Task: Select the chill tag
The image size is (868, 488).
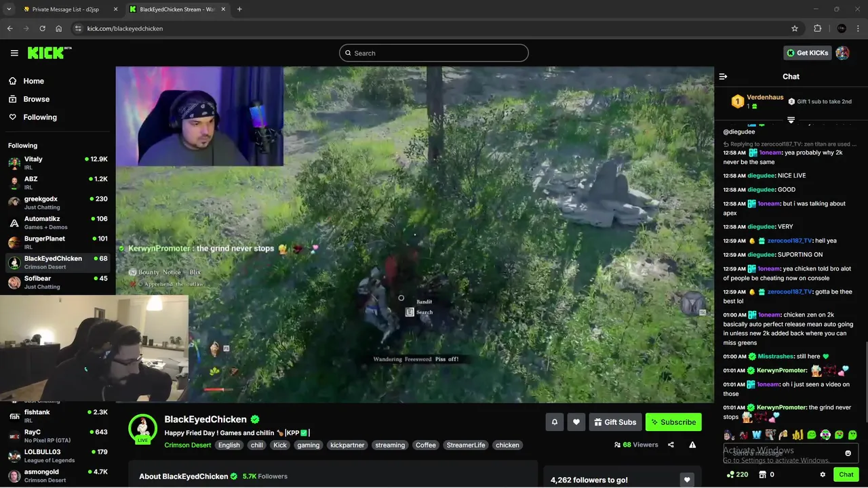Action: (x=257, y=445)
